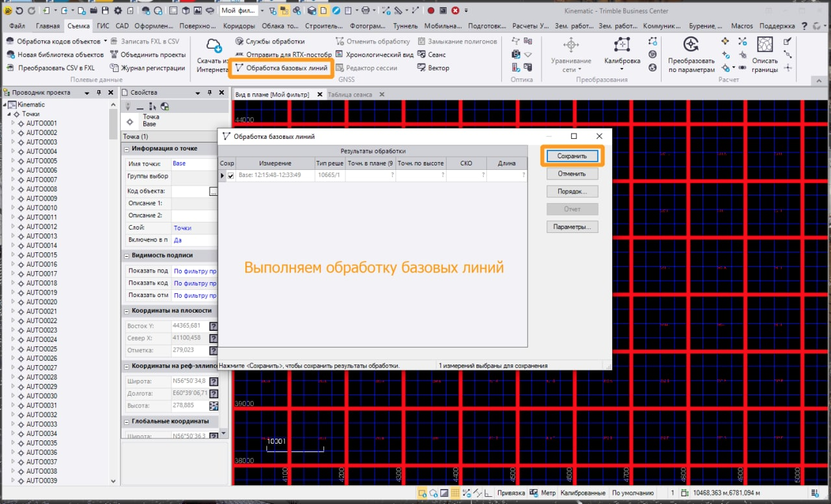Switch to the CAD ribbon tab
The height and width of the screenshot is (504, 831).
[122, 26]
